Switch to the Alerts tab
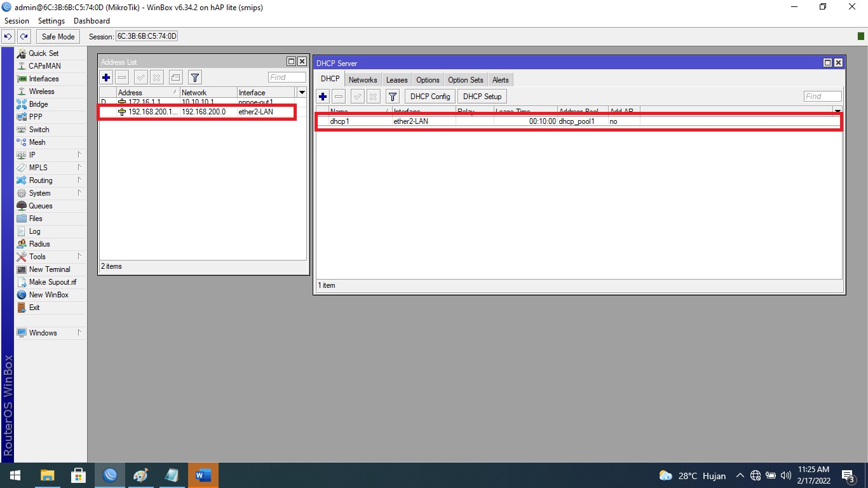This screenshot has width=868, height=488. click(x=501, y=80)
